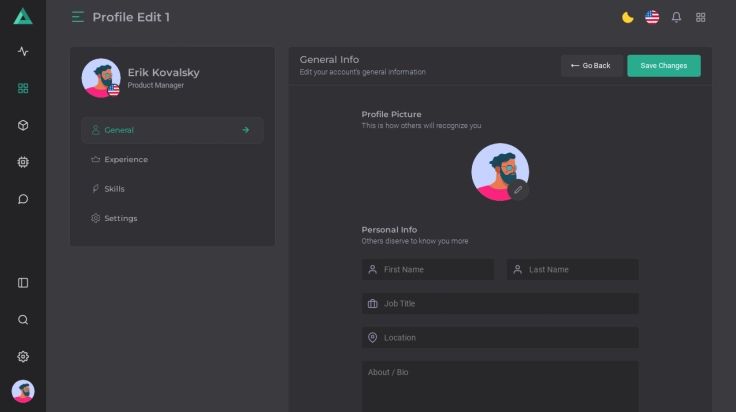Click the pencil edit icon on profile picture

click(x=518, y=189)
